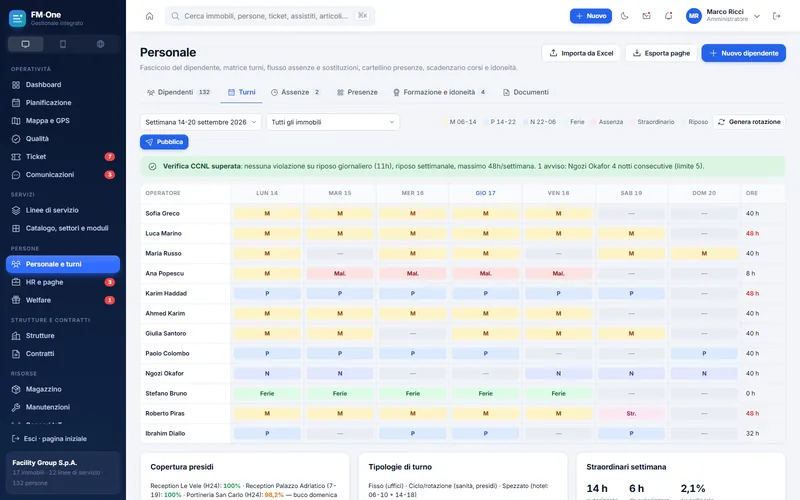Click the Copertura presidi card title
The height and width of the screenshot is (500, 800).
[182, 467]
